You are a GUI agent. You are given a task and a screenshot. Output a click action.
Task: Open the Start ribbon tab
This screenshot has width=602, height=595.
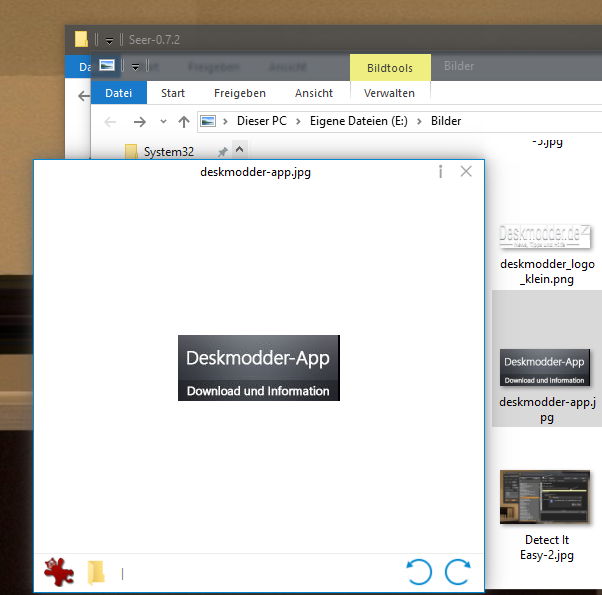(173, 93)
